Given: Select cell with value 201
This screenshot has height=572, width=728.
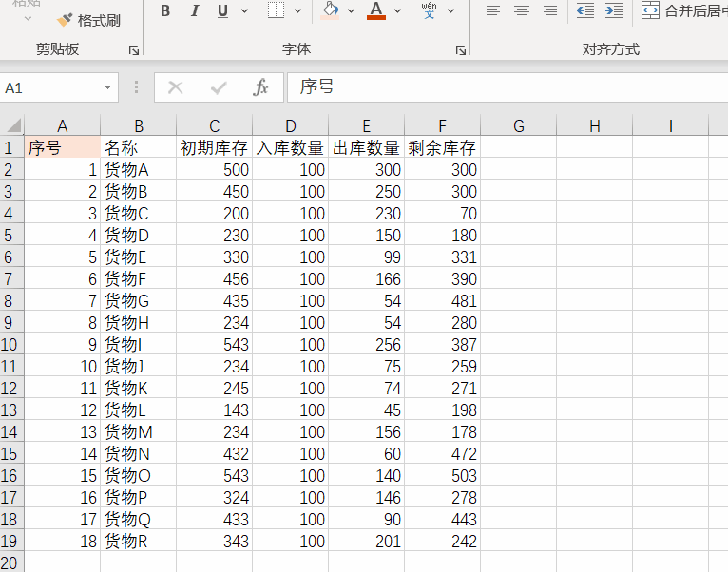Looking at the screenshot, I should [366, 542].
